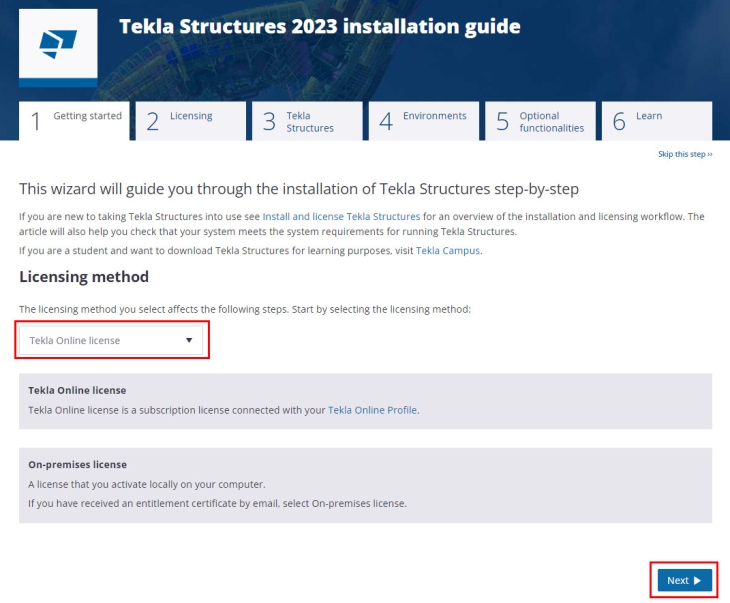Visit the Tekla Campus link
This screenshot has height=603, width=730.
coord(448,251)
